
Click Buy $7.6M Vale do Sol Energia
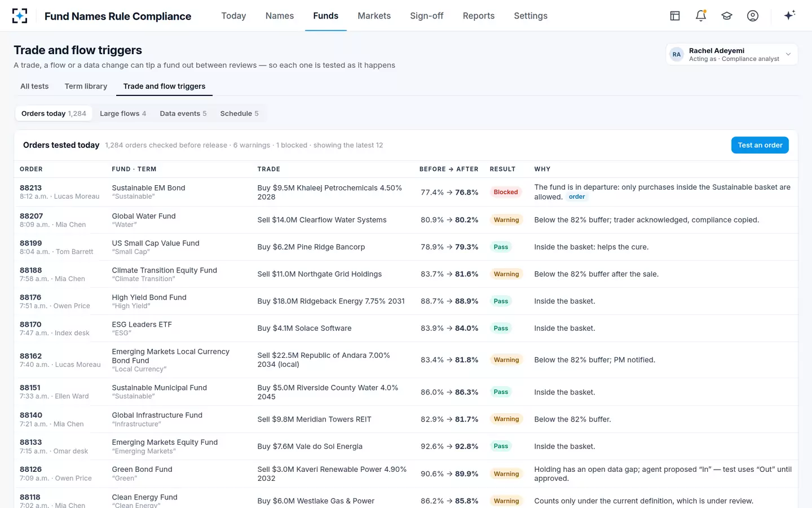tap(310, 446)
